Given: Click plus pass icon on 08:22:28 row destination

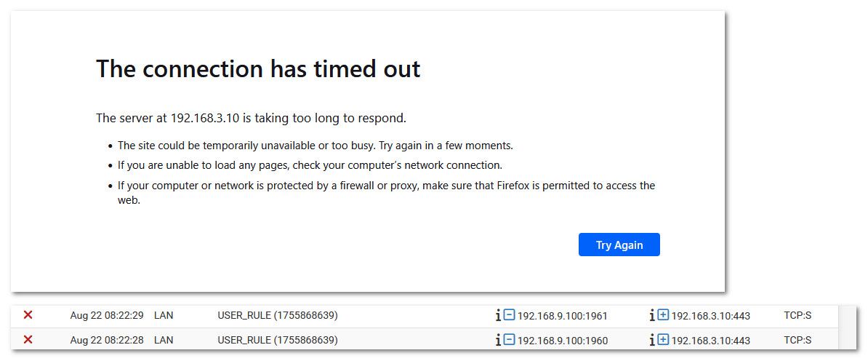Looking at the screenshot, I should click(663, 339).
